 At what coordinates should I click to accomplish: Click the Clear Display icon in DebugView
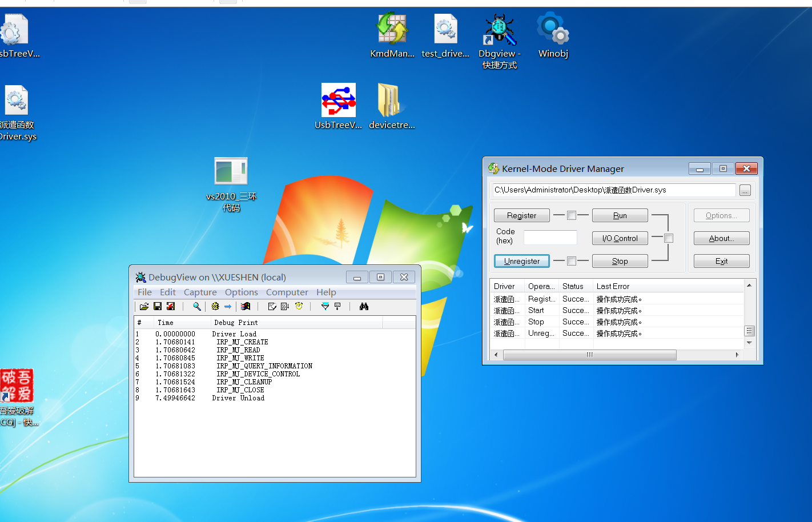click(x=272, y=307)
